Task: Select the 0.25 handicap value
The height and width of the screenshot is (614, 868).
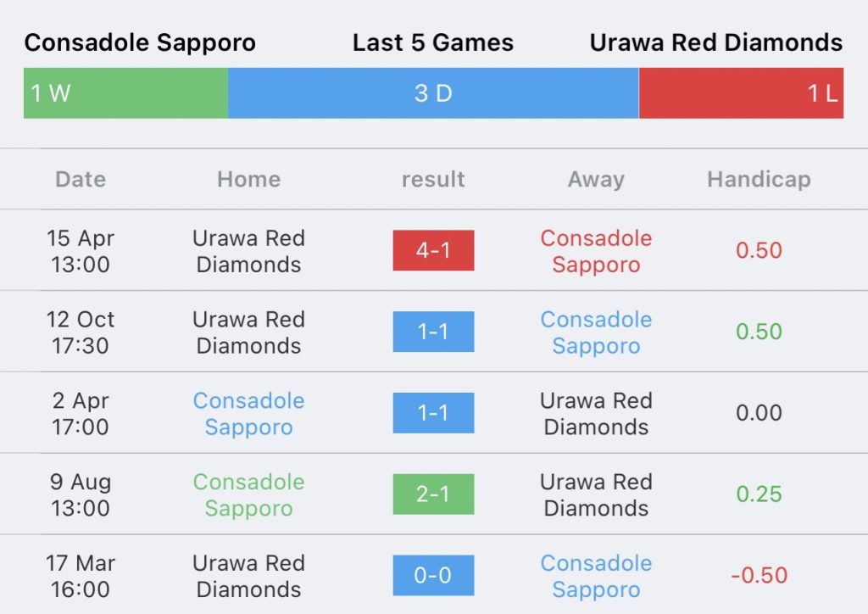Action: click(x=759, y=494)
